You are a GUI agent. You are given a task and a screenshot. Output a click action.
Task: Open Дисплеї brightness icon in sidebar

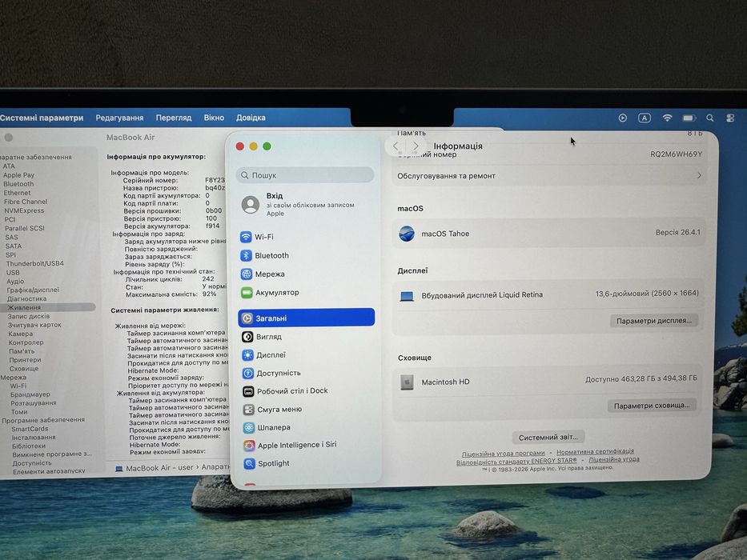click(x=247, y=354)
